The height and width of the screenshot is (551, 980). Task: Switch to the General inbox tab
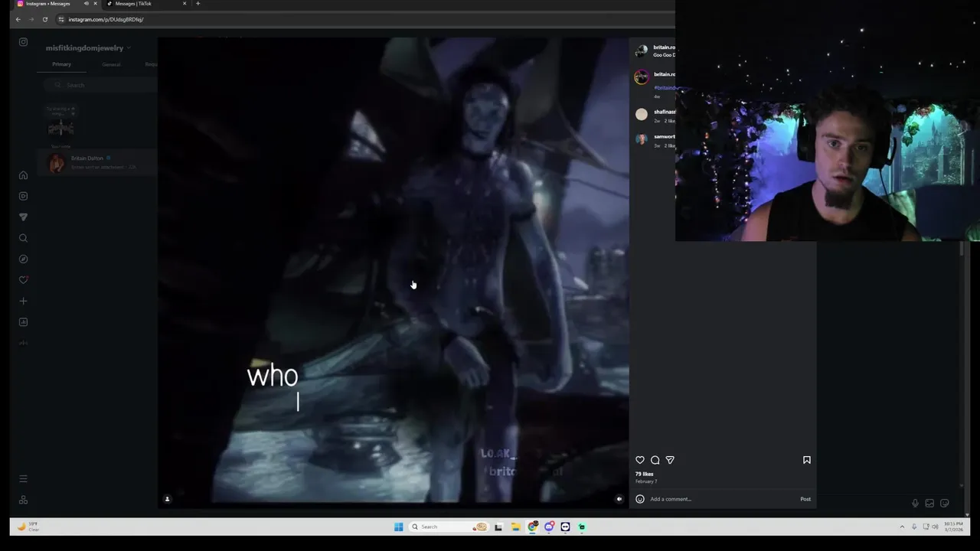coord(111,64)
